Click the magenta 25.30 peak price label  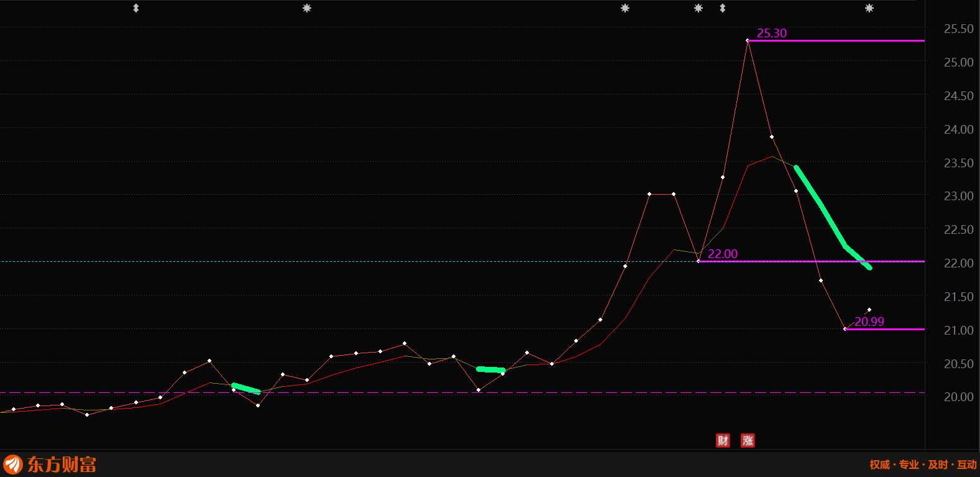772,33
